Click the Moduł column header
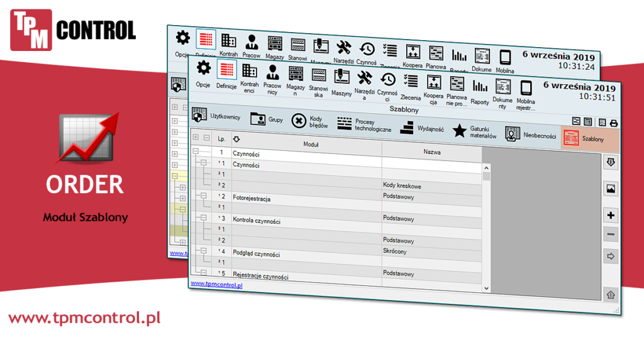644x337 pixels. tap(307, 144)
